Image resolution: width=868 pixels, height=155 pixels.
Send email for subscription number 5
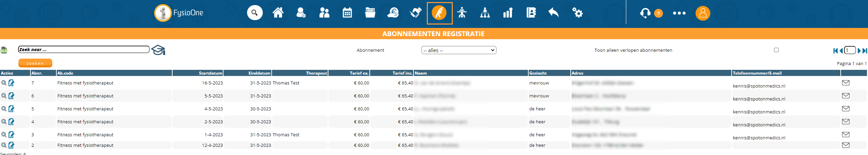[x=845, y=109]
